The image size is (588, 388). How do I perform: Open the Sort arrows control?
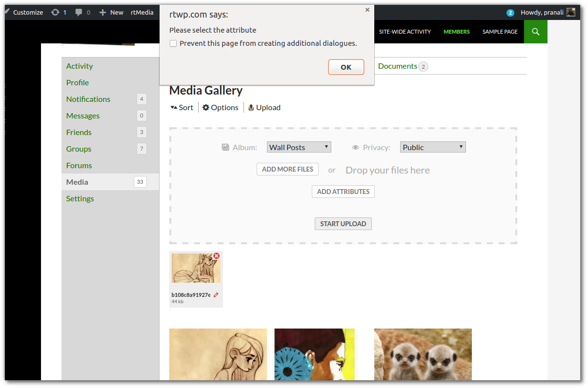[x=182, y=108]
